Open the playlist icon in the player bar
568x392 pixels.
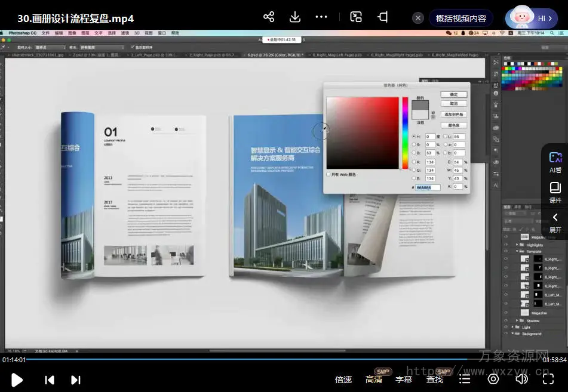click(465, 379)
